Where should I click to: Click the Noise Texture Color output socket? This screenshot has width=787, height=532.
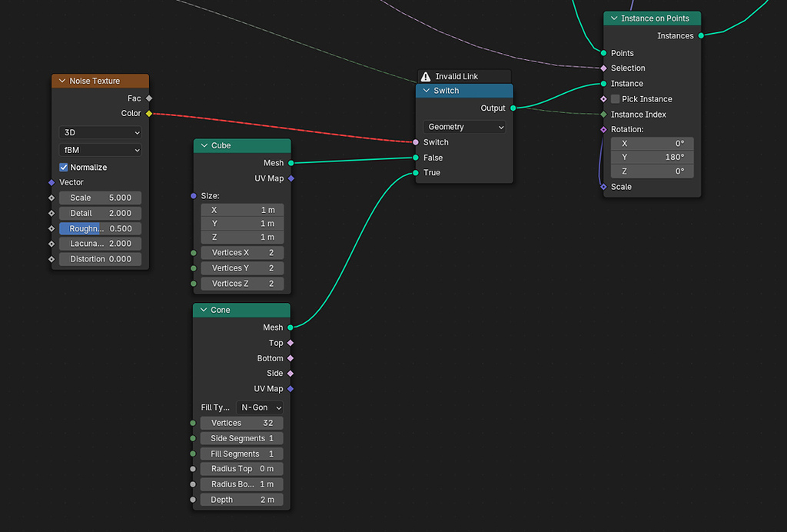149,114
